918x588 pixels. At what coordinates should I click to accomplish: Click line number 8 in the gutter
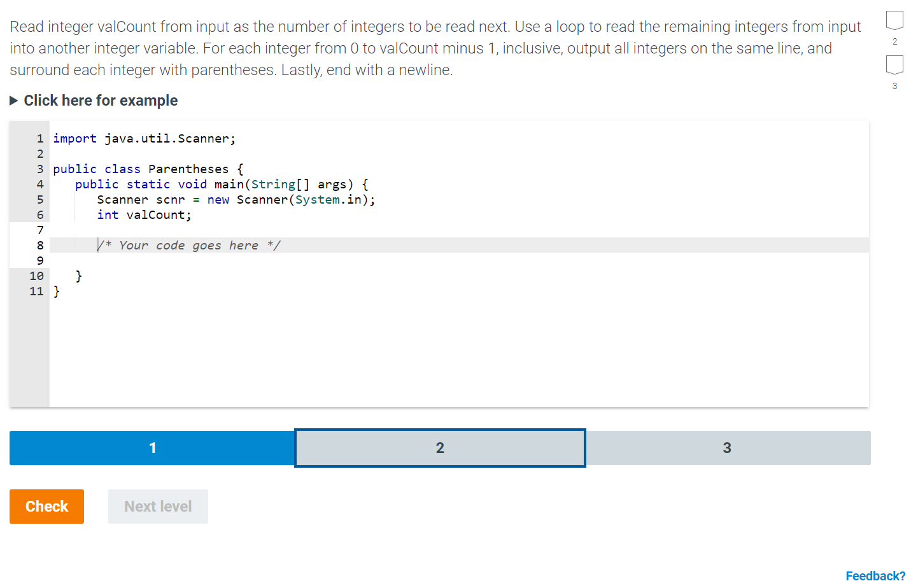(x=39, y=245)
